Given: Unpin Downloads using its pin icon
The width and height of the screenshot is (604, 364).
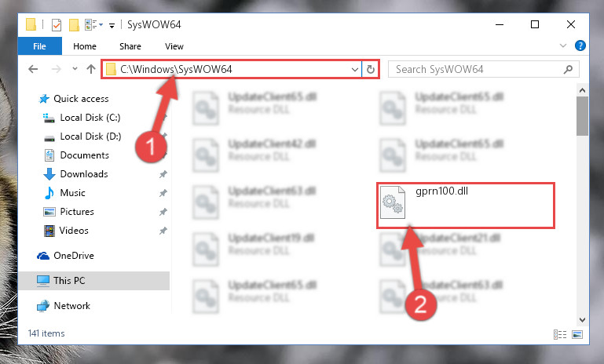Looking at the screenshot, I should [x=163, y=174].
